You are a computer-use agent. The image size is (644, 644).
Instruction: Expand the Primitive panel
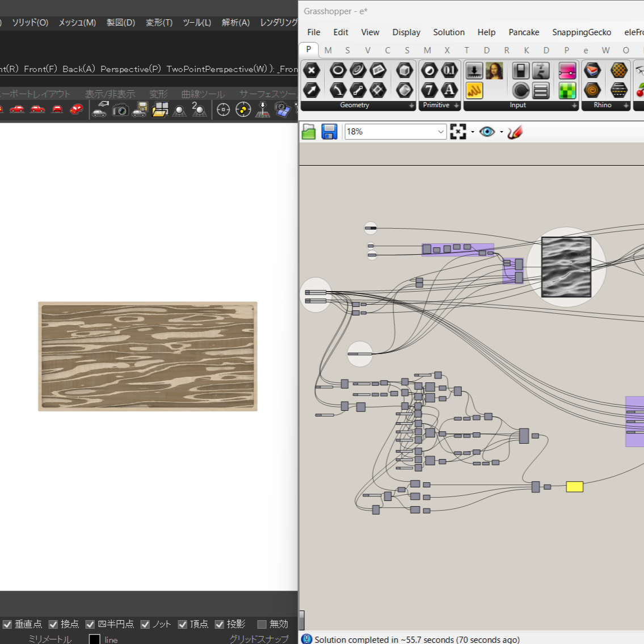pyautogui.click(x=456, y=106)
